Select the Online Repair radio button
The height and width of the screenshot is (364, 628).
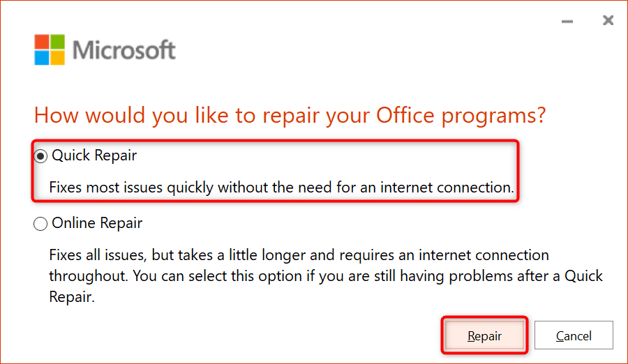tap(41, 224)
